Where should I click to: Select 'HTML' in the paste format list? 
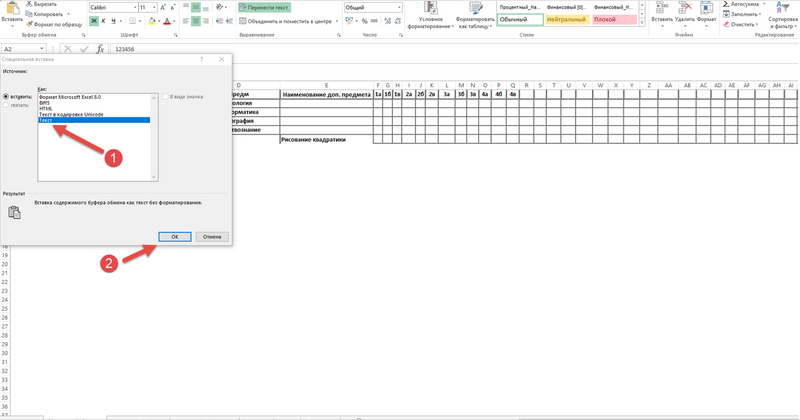pyautogui.click(x=45, y=108)
